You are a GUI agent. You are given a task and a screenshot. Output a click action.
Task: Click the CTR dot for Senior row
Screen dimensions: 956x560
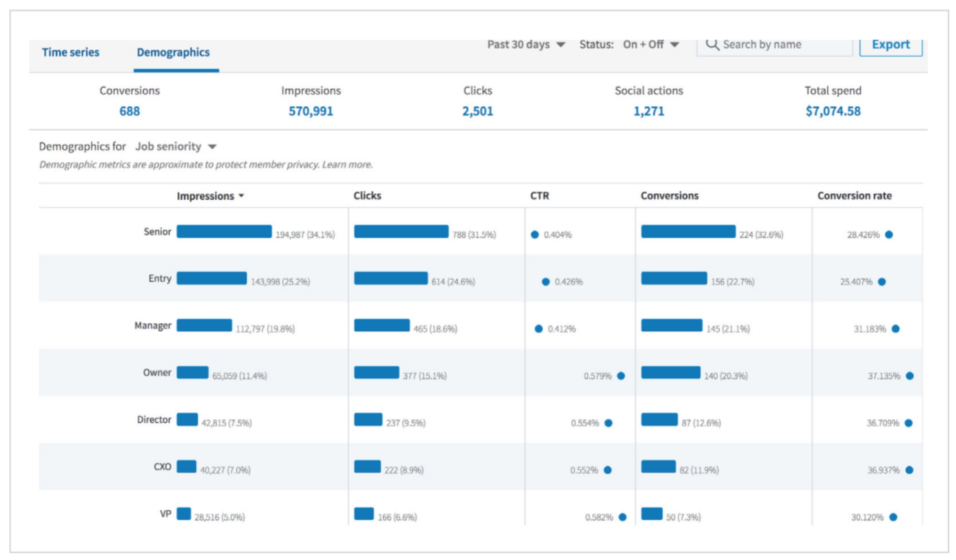[x=535, y=234]
